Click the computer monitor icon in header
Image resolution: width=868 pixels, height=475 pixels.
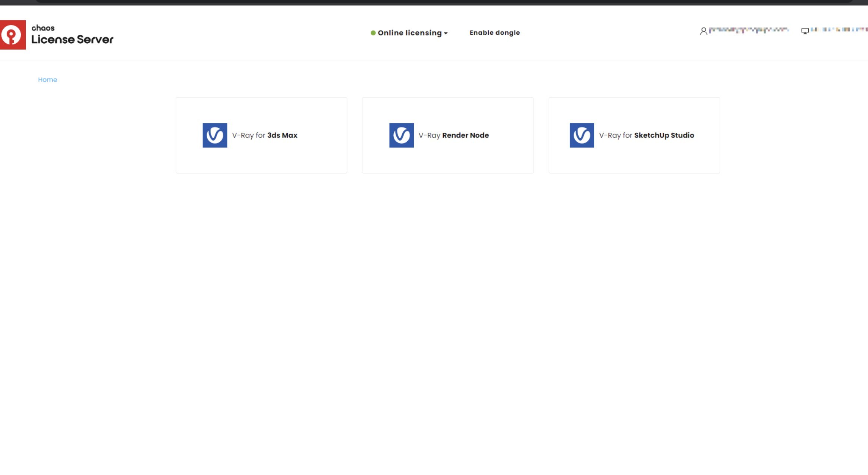(x=805, y=31)
